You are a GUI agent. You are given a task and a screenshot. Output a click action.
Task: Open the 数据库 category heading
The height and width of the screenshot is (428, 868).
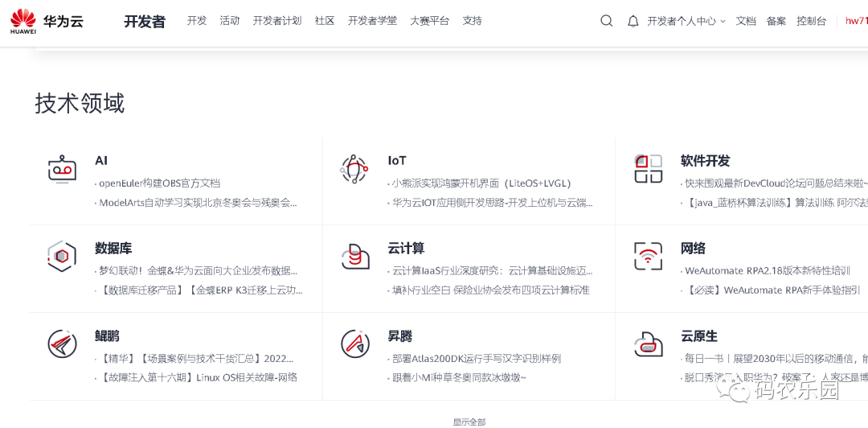click(113, 248)
